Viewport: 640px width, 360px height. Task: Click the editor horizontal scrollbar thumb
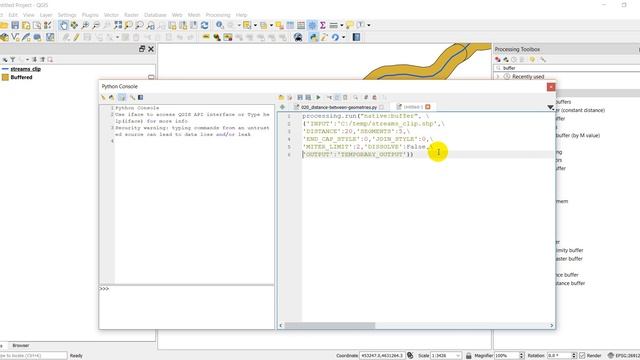pyautogui.click(x=330, y=325)
